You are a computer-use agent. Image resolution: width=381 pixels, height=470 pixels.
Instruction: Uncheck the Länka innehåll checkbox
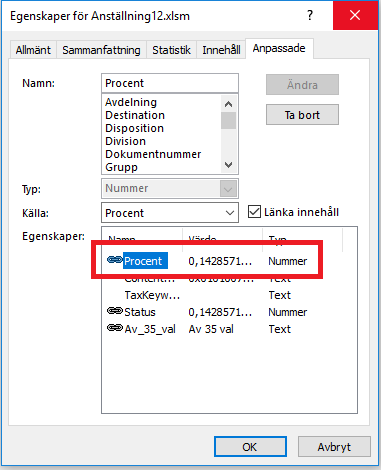pyautogui.click(x=254, y=212)
